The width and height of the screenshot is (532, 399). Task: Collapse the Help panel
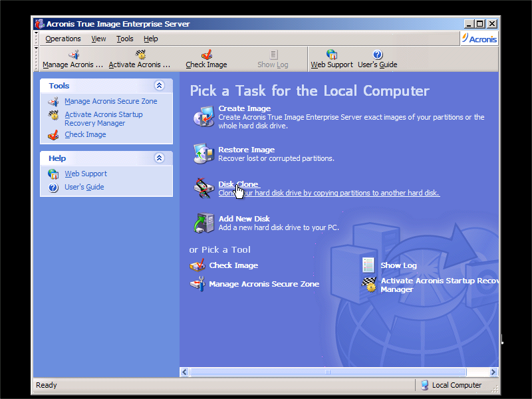159,158
